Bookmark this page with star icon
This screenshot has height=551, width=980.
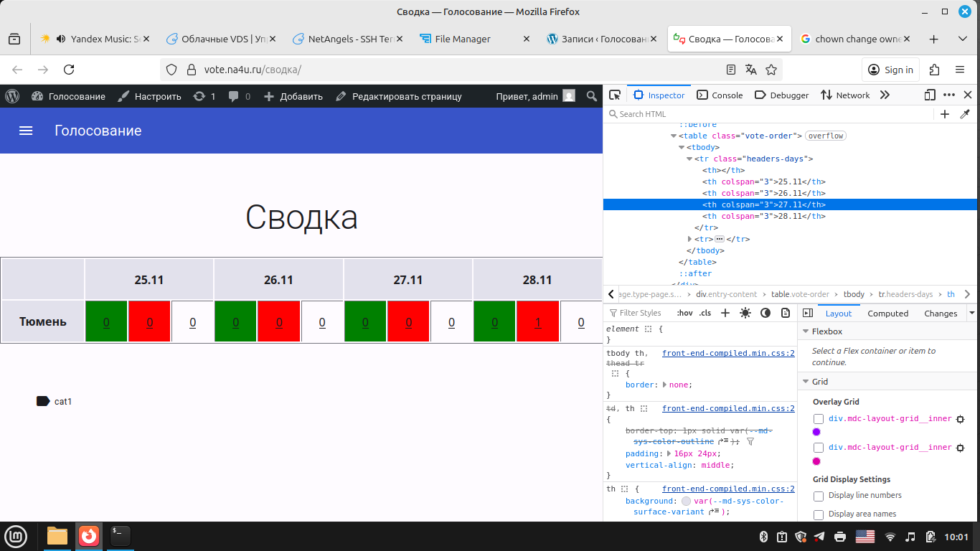pos(771,70)
